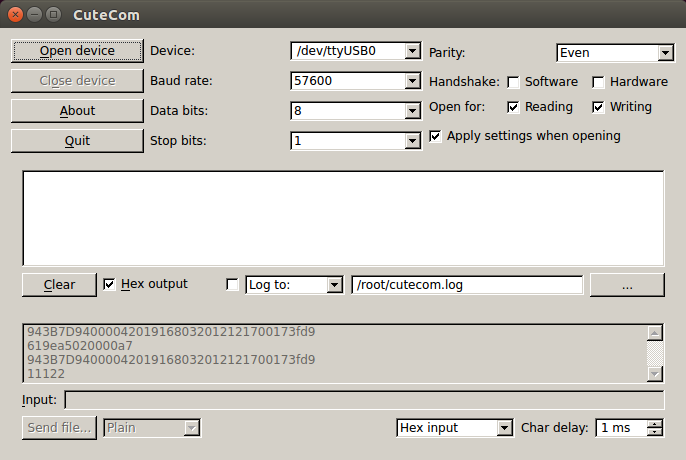Open the 'Log to:' mode dropdown
The image size is (686, 460).
[x=294, y=285]
